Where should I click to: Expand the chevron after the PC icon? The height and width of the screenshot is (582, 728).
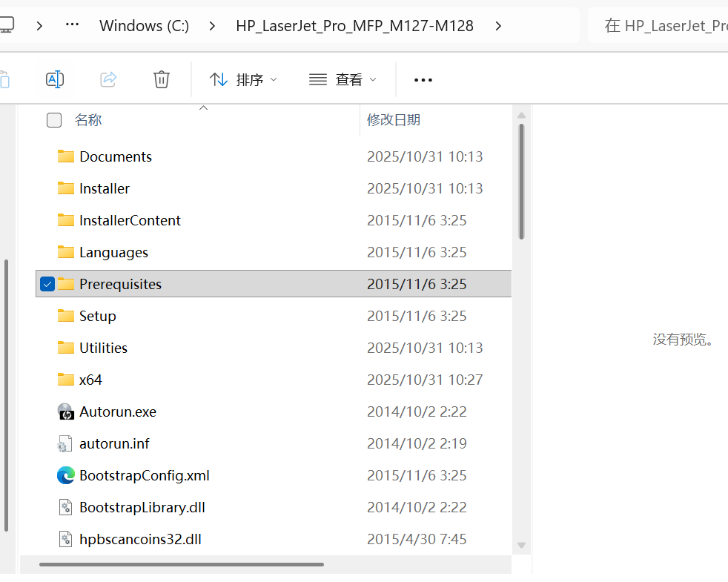tap(39, 26)
